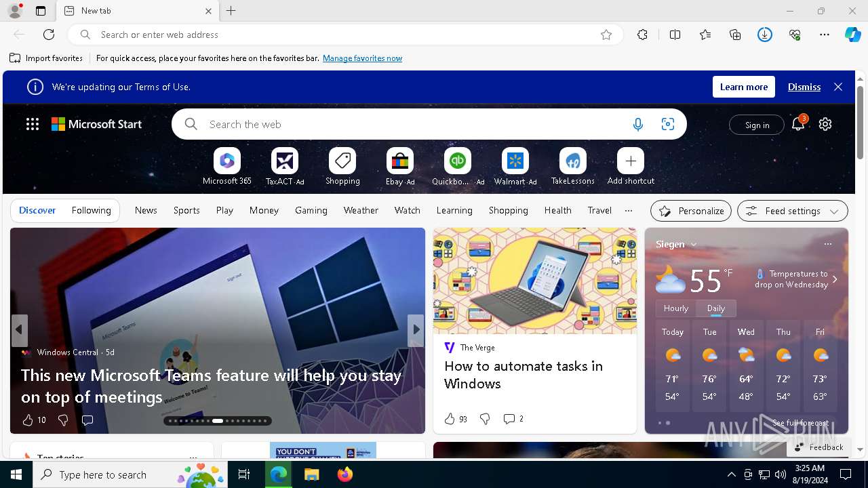Viewport: 868px width, 488px height.
Task: Open the Microsoft Start app launcher grid
Action: 33,124
